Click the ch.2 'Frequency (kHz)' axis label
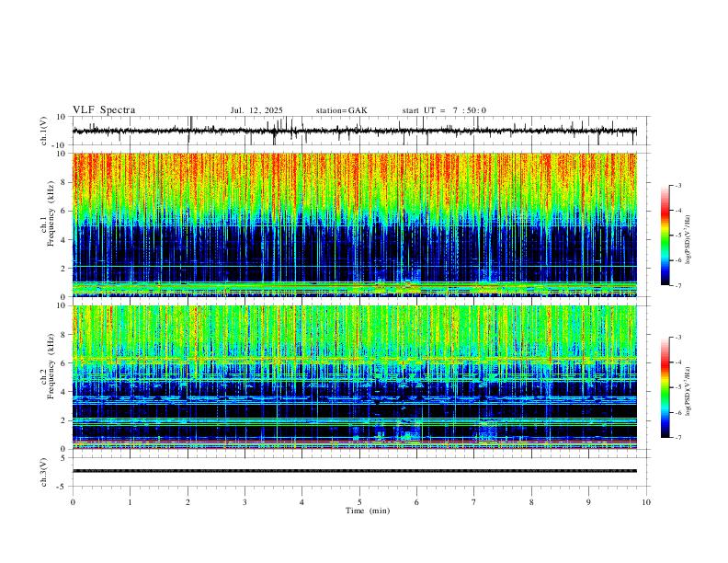This screenshot has width=728, height=563. click(x=51, y=366)
